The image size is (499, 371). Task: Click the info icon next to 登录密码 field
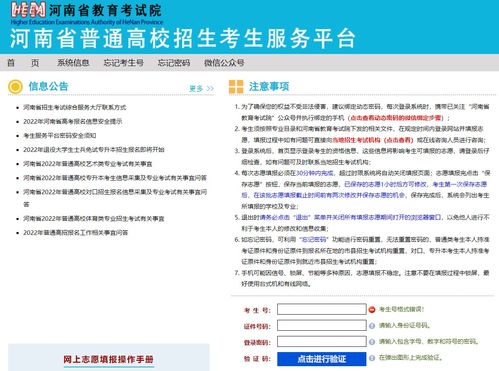(x=372, y=342)
